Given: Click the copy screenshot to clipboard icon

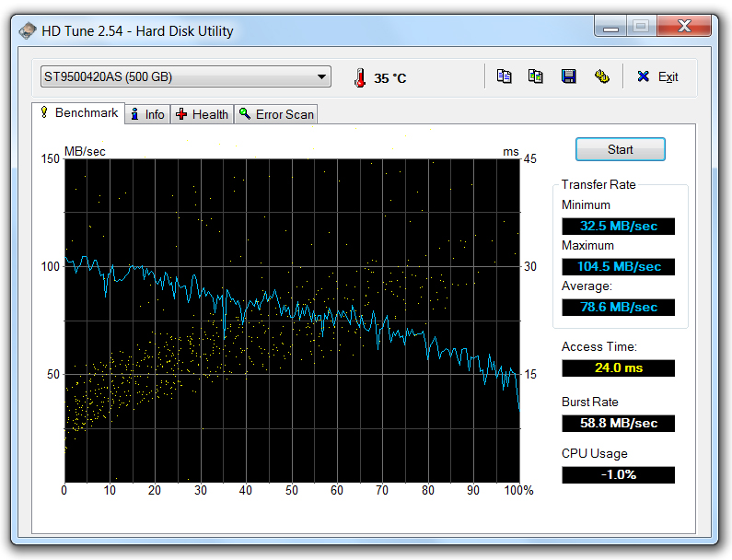Looking at the screenshot, I should 535,76.
